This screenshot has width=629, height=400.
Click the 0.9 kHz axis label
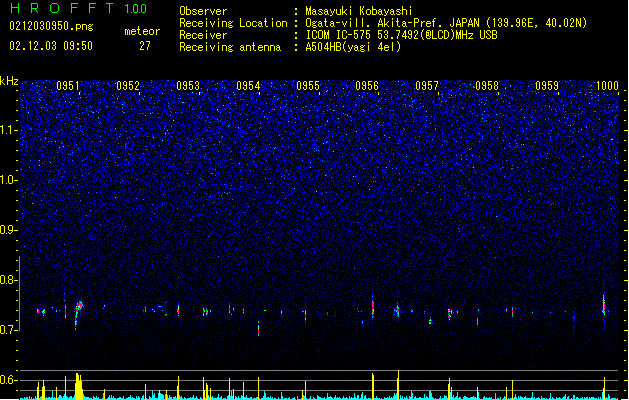(8, 230)
